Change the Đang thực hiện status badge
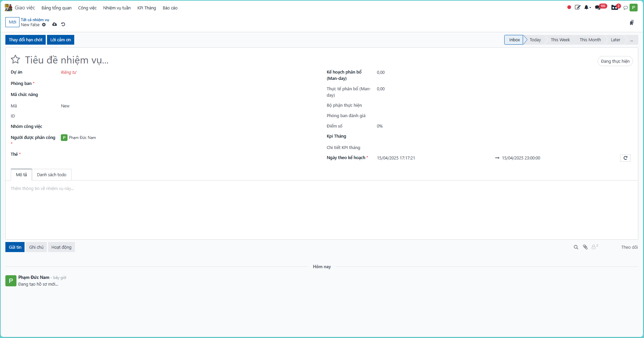Screen dimensions: 644x338 pos(615,61)
